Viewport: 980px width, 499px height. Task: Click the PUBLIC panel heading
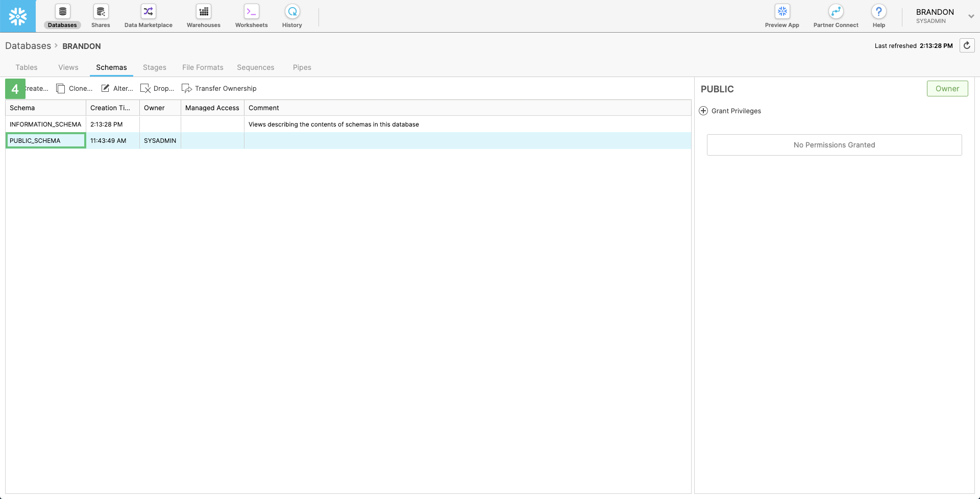(717, 89)
